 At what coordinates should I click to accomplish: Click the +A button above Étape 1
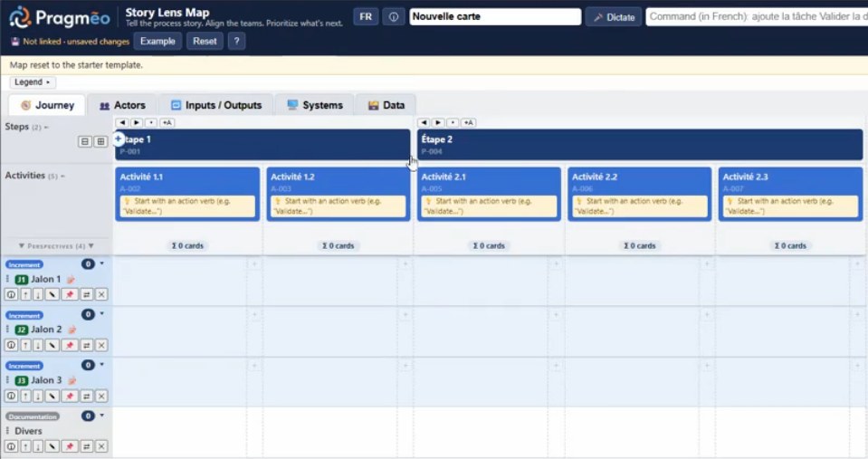[167, 122]
